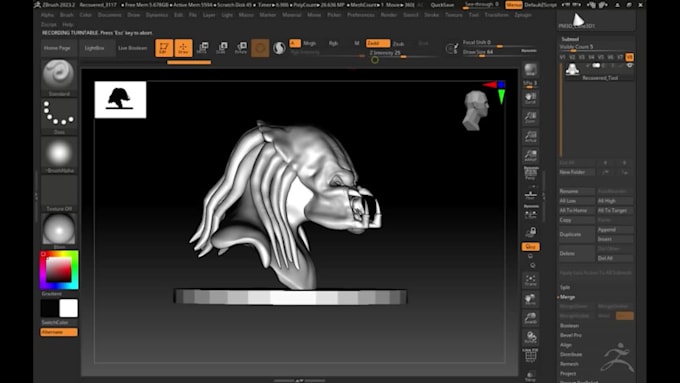Toggle subtool eye visibility icon
680x383 pixels.
630,65
